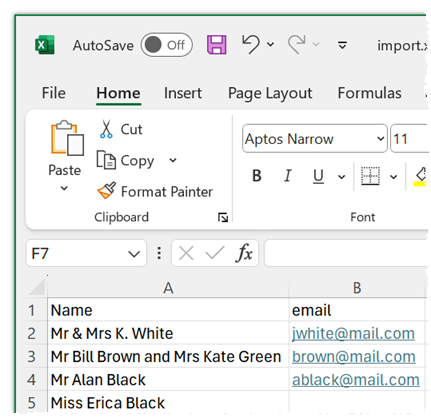The width and height of the screenshot is (431, 418).
Task: Select the cell Mr & Mrs K. White
Action: (168, 333)
